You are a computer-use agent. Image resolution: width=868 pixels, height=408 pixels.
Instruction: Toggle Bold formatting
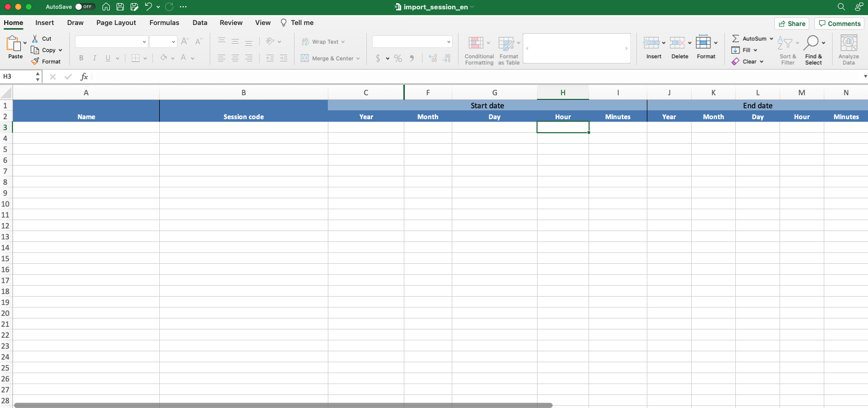tap(81, 58)
